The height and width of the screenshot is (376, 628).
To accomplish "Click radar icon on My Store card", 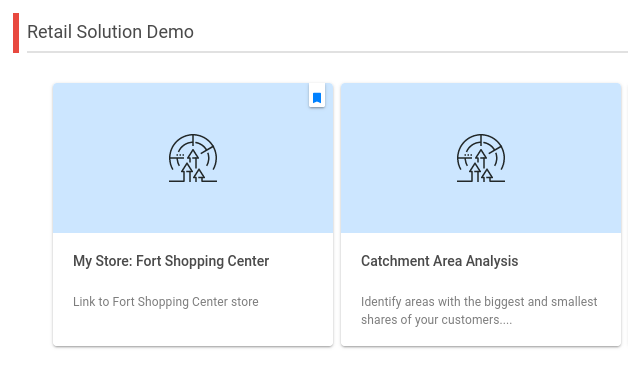I will tap(193, 158).
